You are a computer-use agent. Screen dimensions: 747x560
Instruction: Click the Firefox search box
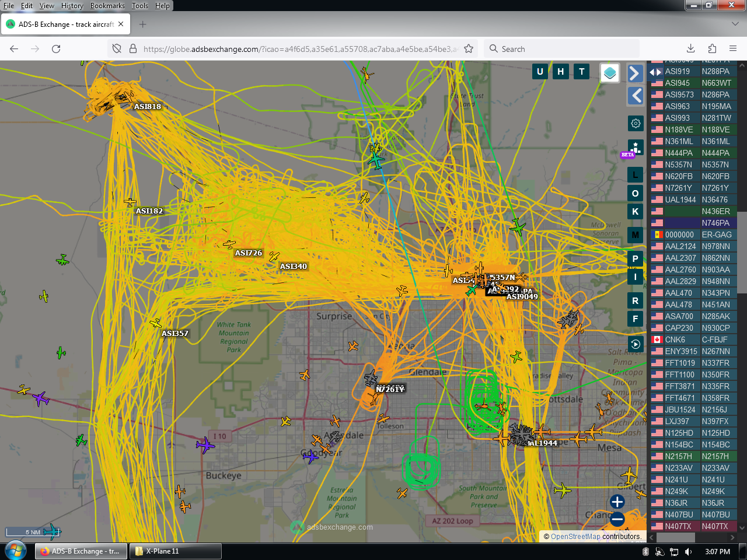[x=561, y=49]
